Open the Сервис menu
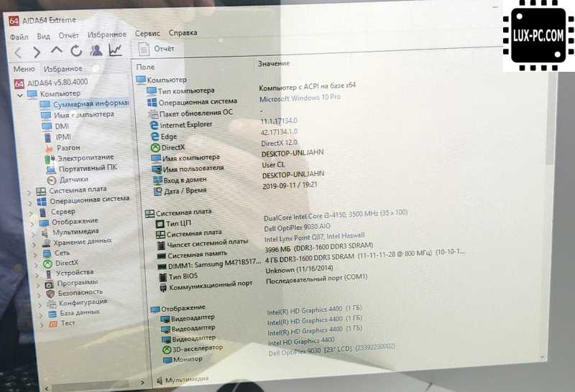The height and width of the screenshot is (392, 575). pos(147,33)
